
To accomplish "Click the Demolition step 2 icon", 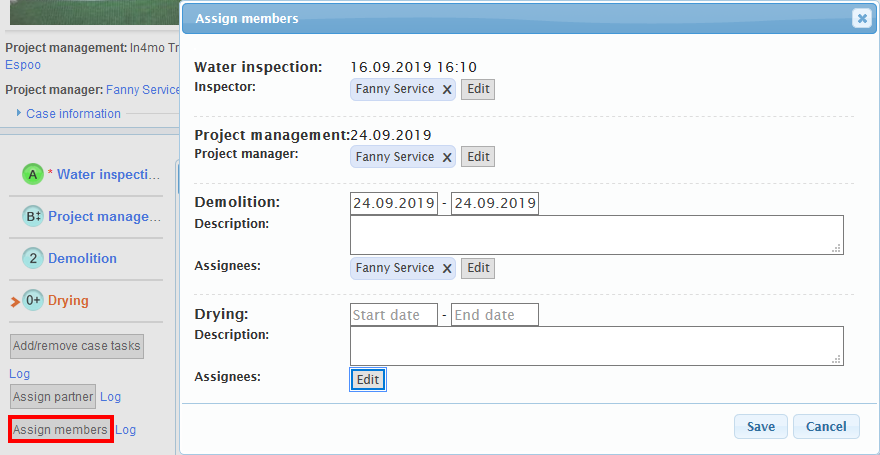I will click(x=32, y=258).
